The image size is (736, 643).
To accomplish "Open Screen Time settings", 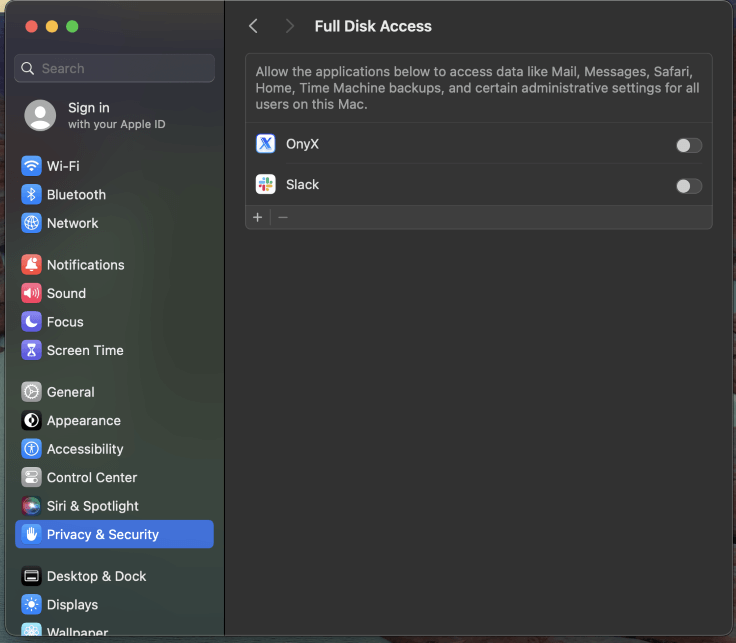I will pyautogui.click(x=114, y=351).
